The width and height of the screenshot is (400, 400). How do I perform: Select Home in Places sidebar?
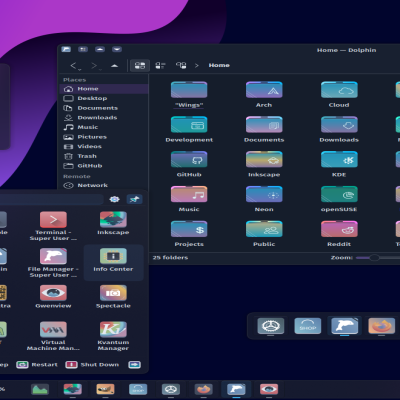click(x=104, y=89)
